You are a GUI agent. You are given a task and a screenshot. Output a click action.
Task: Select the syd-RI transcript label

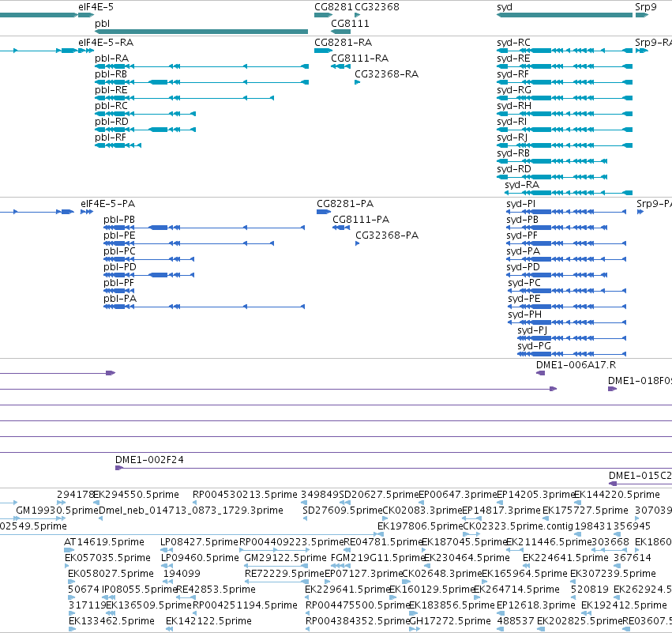[x=512, y=122]
